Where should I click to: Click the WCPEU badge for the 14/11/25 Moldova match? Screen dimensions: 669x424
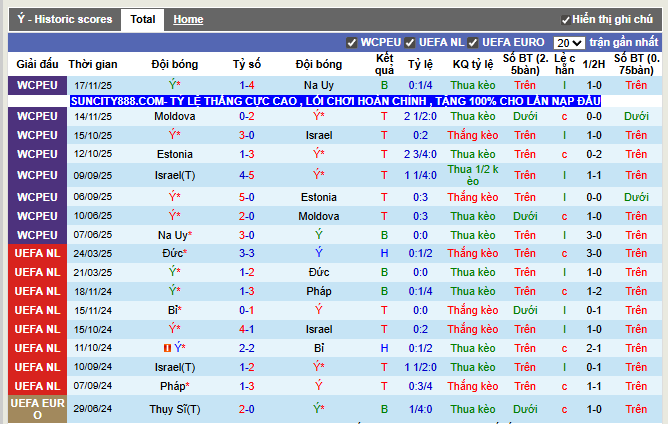coord(37,116)
